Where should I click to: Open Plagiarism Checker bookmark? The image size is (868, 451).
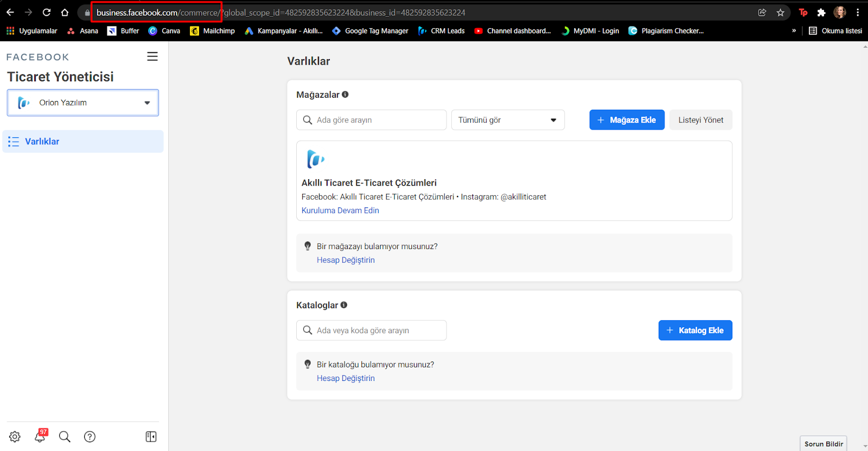[x=666, y=31]
